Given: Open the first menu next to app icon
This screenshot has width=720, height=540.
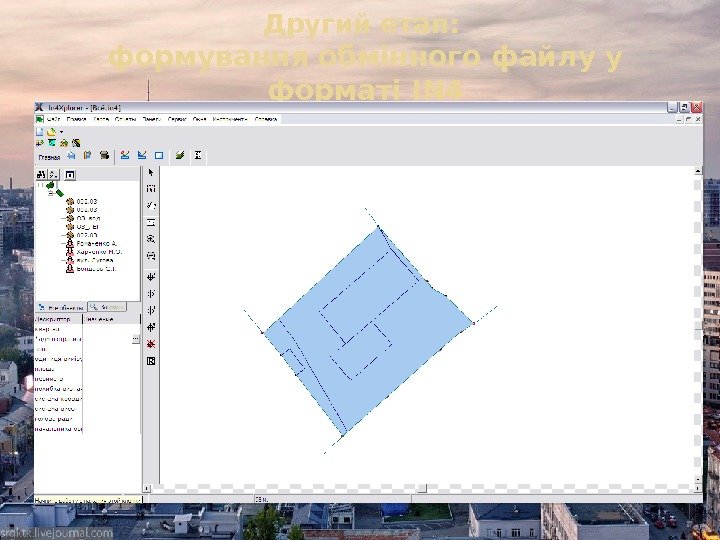Looking at the screenshot, I should [x=54, y=119].
